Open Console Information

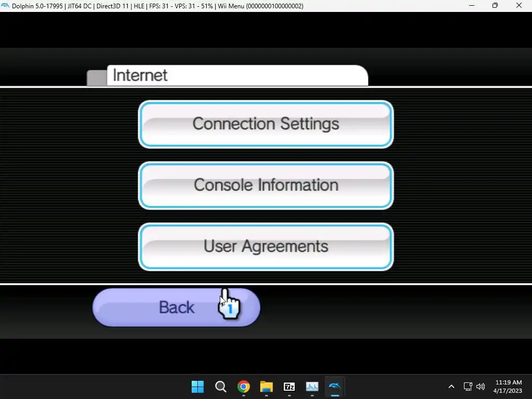(265, 185)
